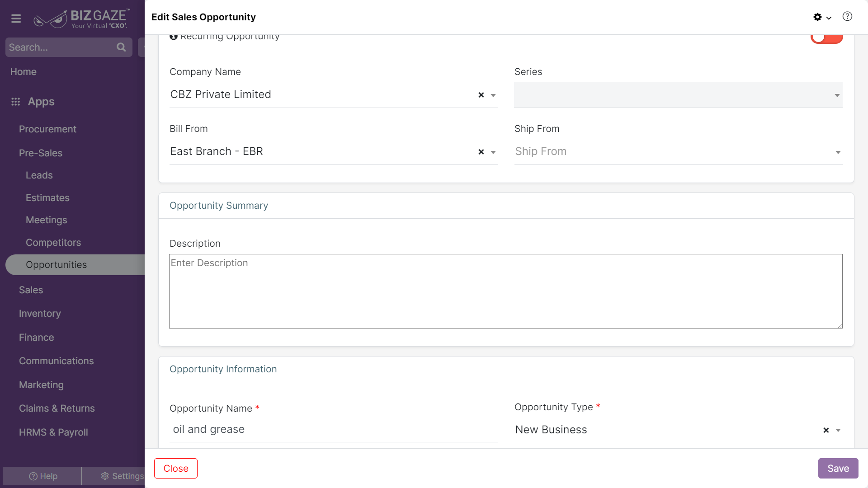
Task: Open Help at sidebar bottom
Action: [43, 476]
